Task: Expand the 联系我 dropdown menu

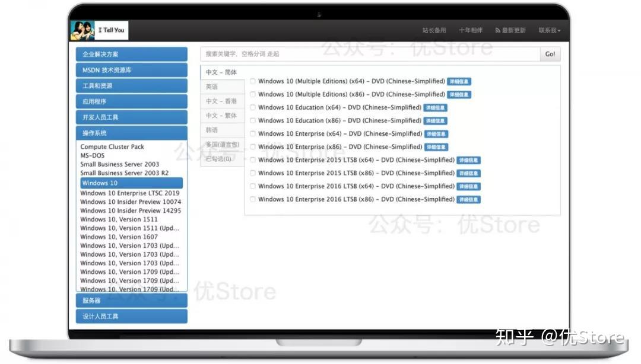Action: point(550,30)
